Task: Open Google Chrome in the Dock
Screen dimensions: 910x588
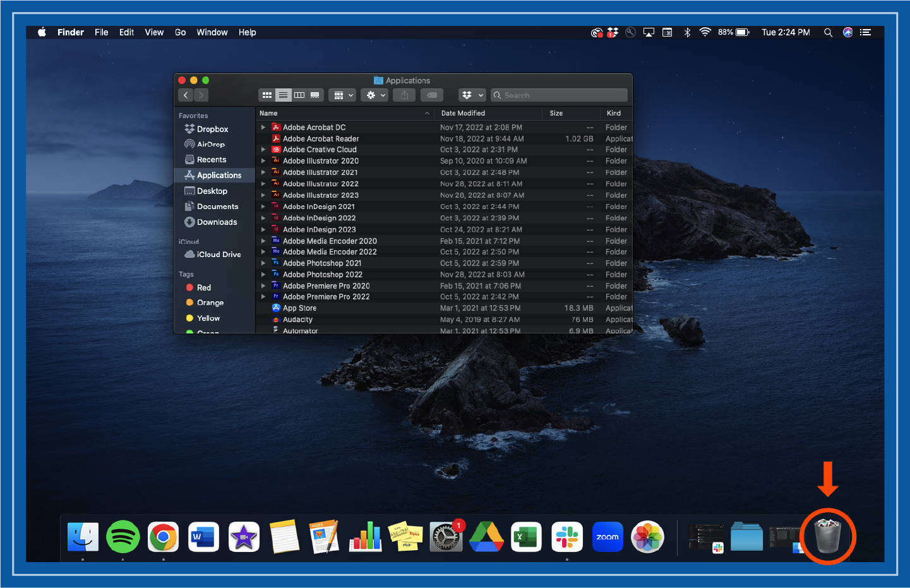Action: 164,537
